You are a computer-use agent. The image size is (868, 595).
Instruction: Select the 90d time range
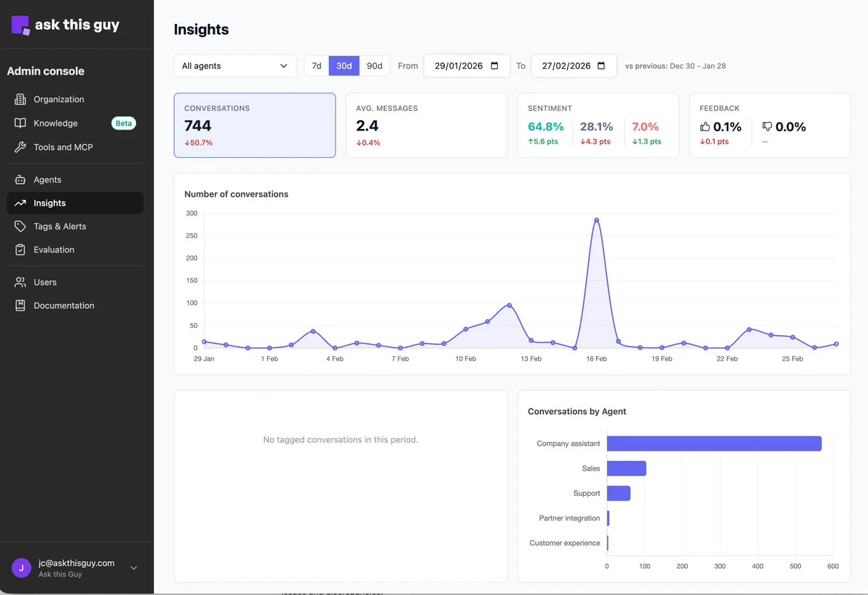(x=375, y=66)
